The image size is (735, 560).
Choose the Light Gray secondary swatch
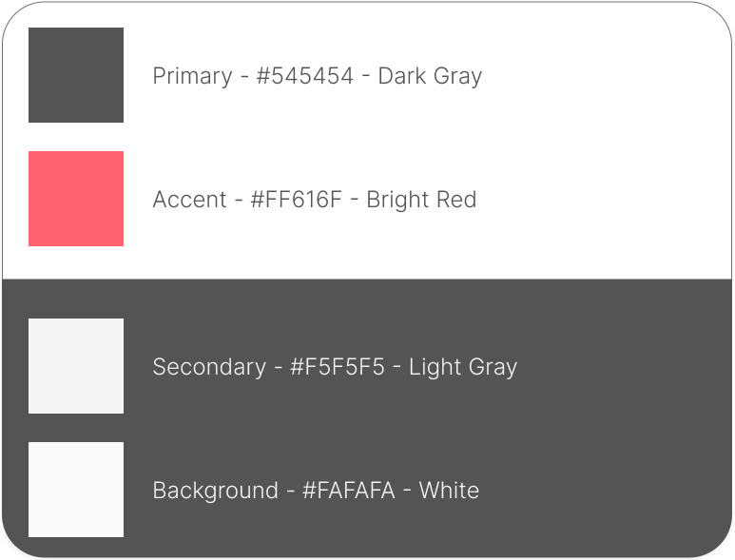(x=76, y=366)
